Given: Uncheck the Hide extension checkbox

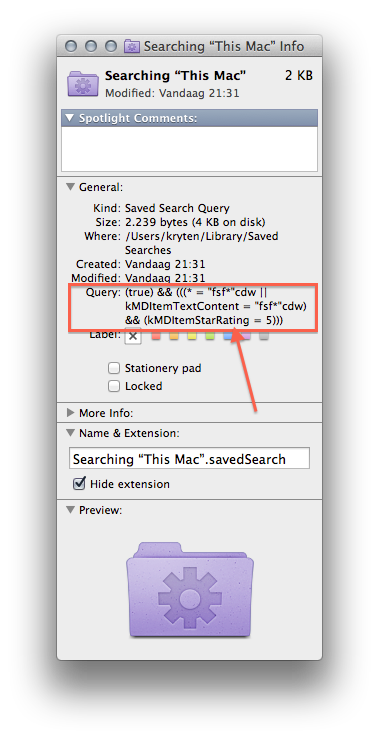Looking at the screenshot, I should coord(80,484).
